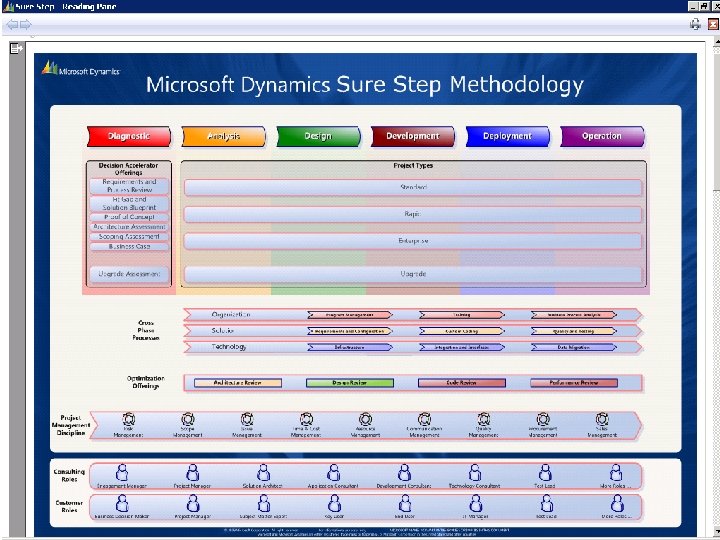Open Quality Management discipline icon
This screenshot has width=720, height=540.
coord(484,419)
